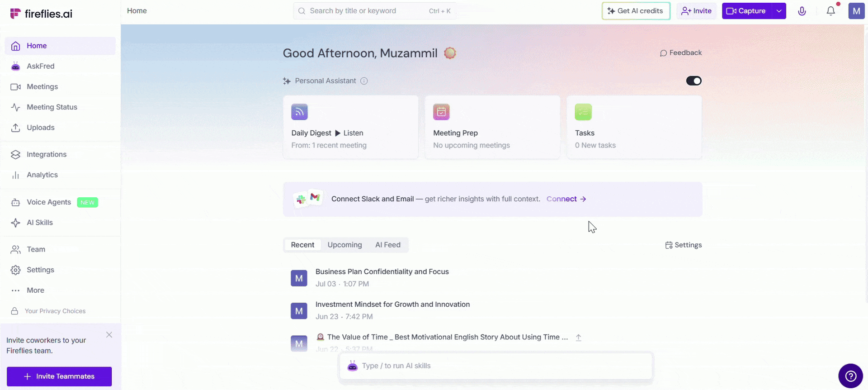Click the sidebar Settings gear icon
The height and width of the screenshot is (390, 868).
click(15, 270)
